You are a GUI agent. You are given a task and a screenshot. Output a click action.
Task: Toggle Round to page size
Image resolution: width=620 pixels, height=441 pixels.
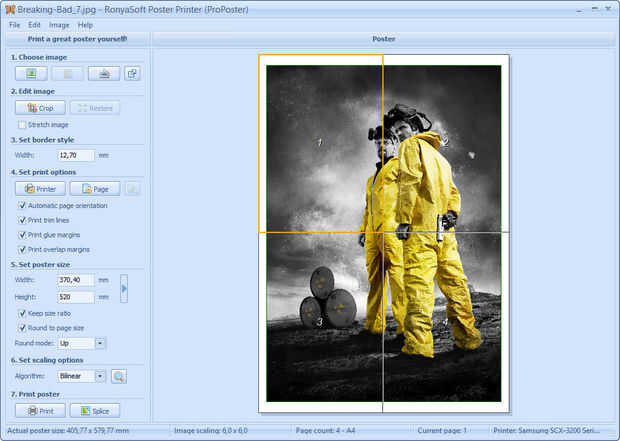point(22,328)
